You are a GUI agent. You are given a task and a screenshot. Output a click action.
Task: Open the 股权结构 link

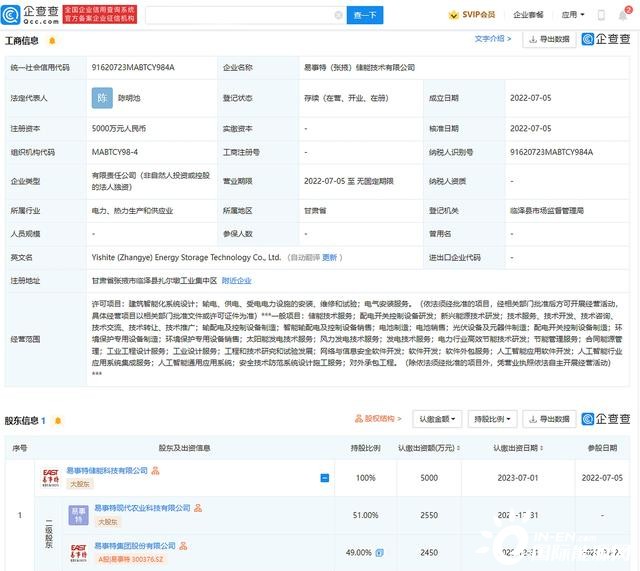[x=378, y=419]
